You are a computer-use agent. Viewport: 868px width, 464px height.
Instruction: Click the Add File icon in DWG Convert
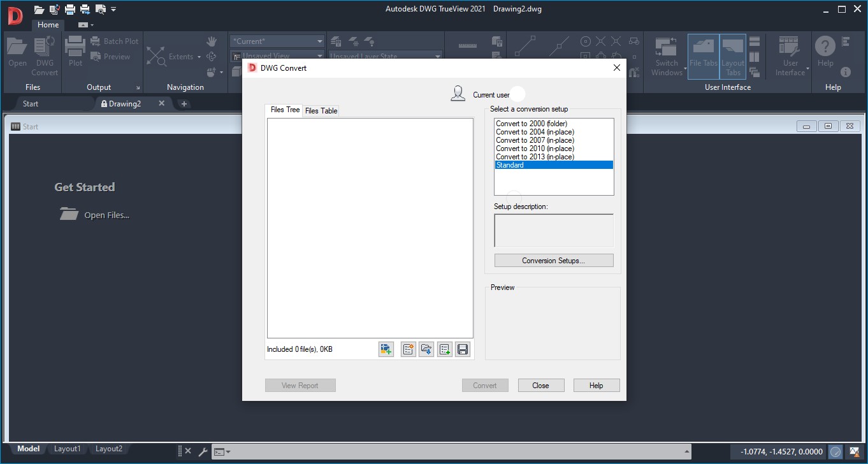386,349
